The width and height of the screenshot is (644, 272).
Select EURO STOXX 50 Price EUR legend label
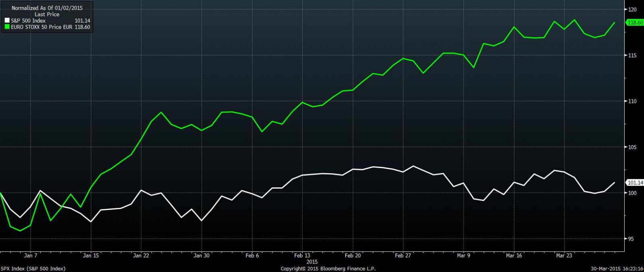click(42, 27)
